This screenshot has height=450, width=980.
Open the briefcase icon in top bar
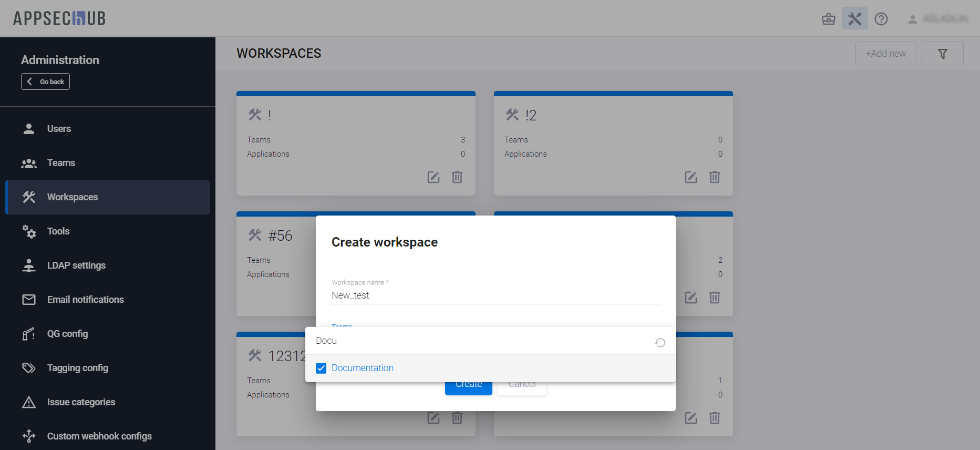pos(828,19)
